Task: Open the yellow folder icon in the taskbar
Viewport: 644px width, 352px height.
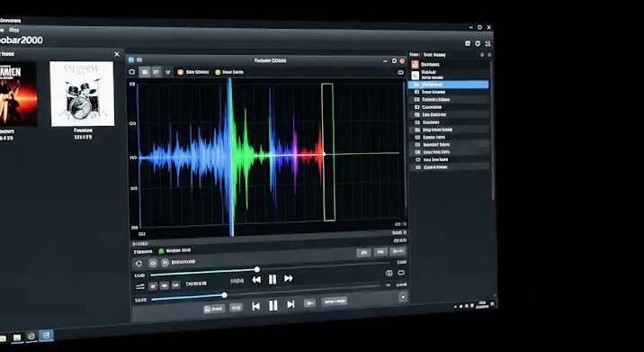Action: coord(17,338)
